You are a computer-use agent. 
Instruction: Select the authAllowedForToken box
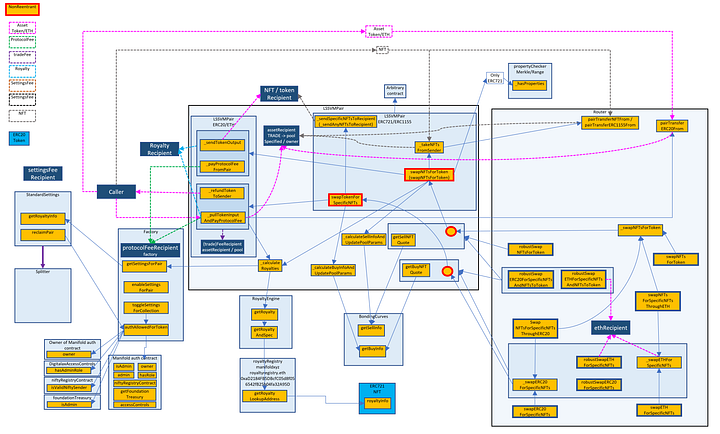(148, 327)
